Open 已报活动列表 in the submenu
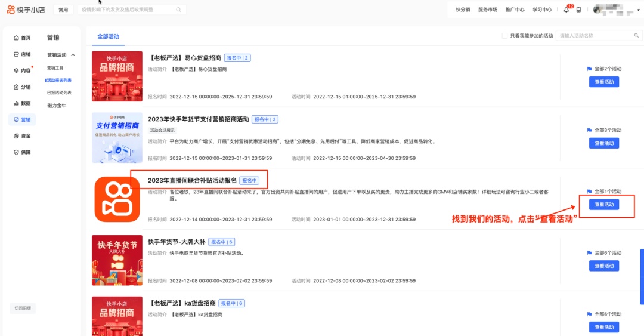The width and height of the screenshot is (644, 336). pos(59,93)
